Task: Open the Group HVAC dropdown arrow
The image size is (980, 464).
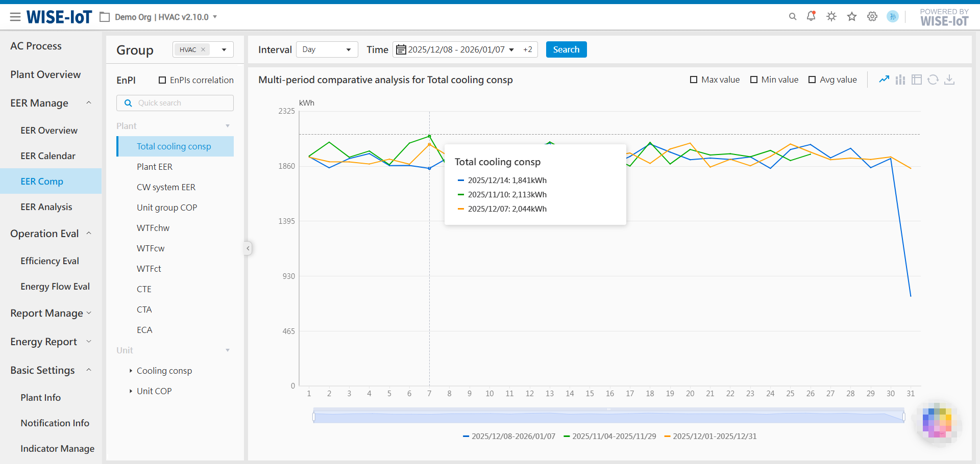Action: click(x=224, y=49)
